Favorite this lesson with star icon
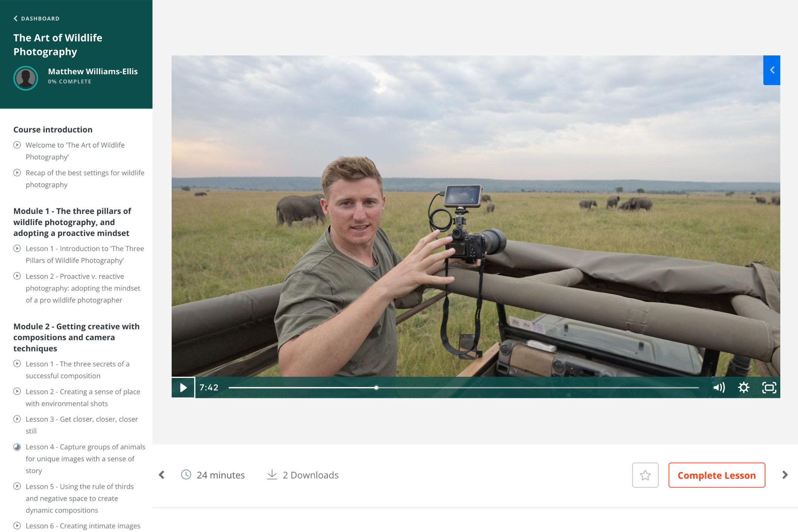The image size is (798, 532). tap(645, 475)
